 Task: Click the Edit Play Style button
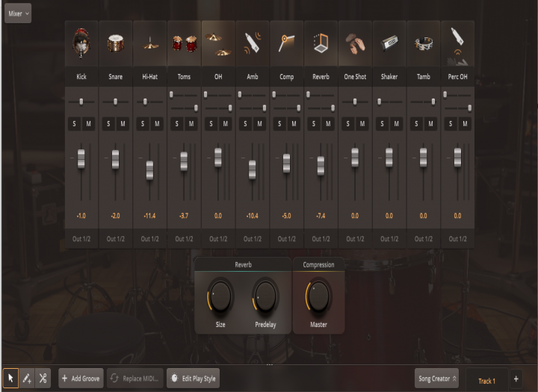point(194,379)
